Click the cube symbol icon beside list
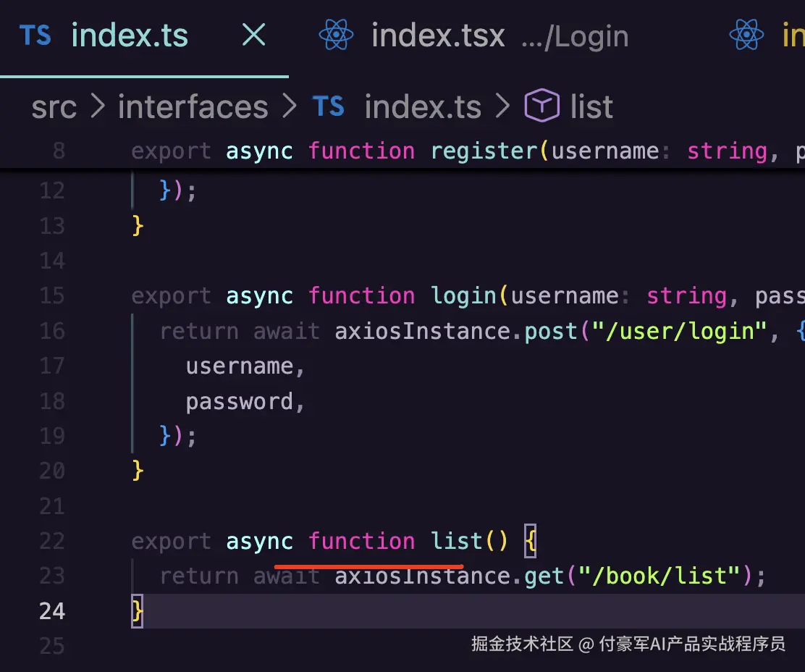This screenshot has width=805, height=672. 541,105
